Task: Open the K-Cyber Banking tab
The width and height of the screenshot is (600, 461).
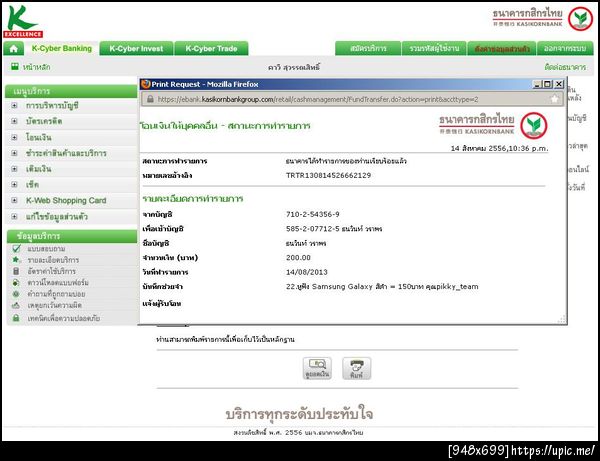Action: pyautogui.click(x=62, y=49)
